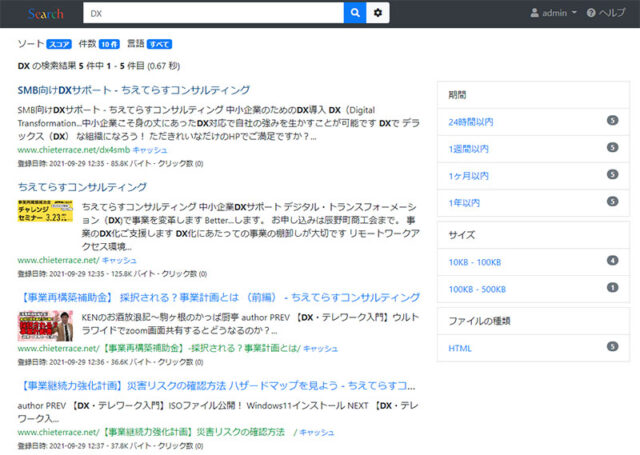Open 事業再構築補助金 result title
640x455 pixels.
[x=218, y=298]
